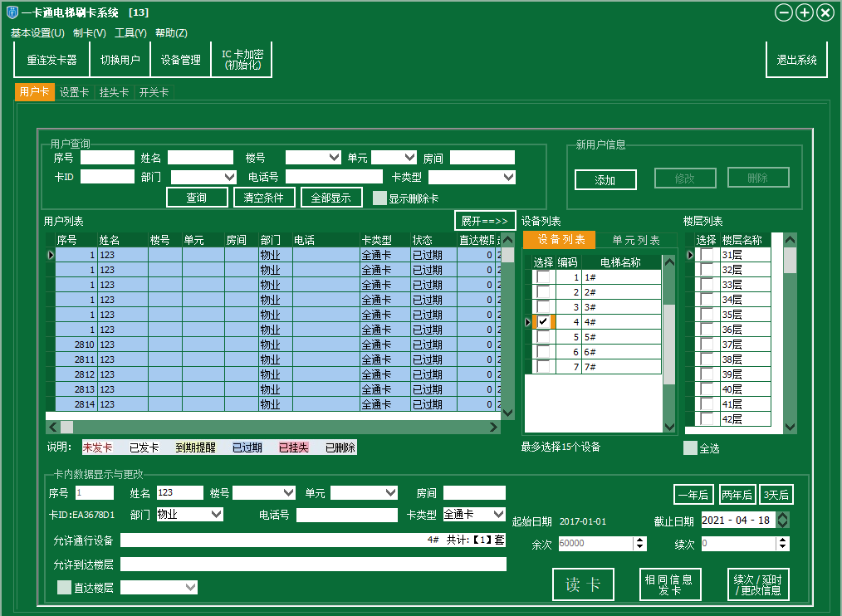
Task: Toggle the 显示删除卡 checkbox
Action: [x=379, y=198]
